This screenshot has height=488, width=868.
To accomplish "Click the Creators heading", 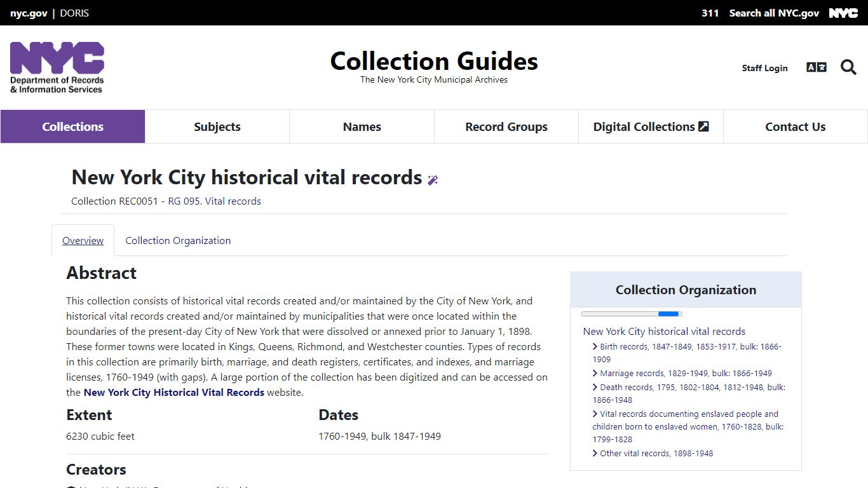I will point(96,470).
